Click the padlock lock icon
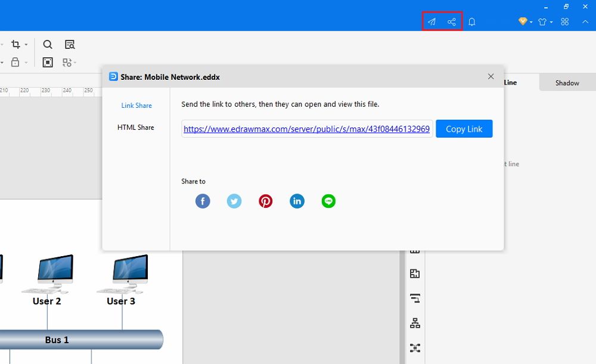Viewport: 596px width, 364px height. (x=15, y=62)
